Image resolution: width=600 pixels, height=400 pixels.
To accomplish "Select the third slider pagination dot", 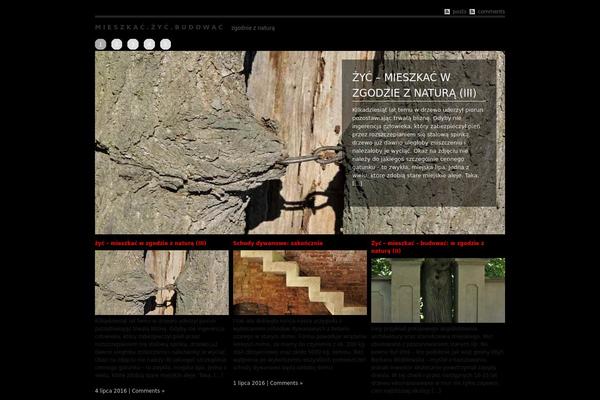I will pyautogui.click(x=133, y=44).
